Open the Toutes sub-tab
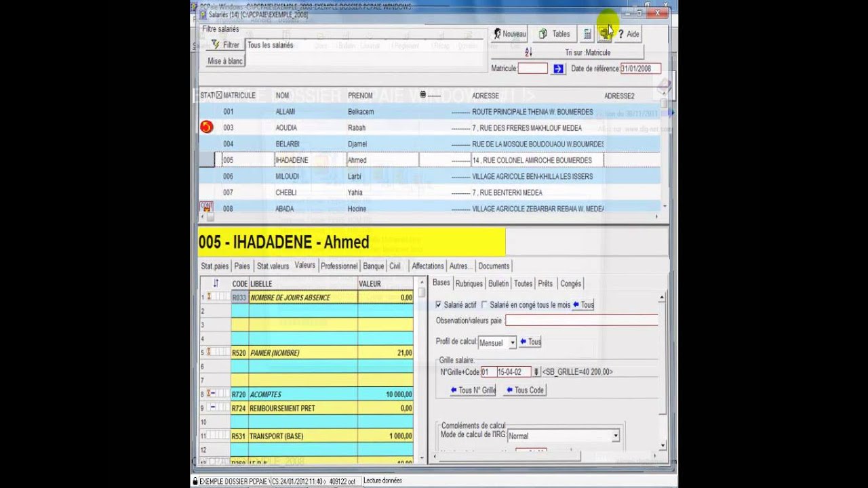Image resolution: width=868 pixels, height=488 pixels. point(524,284)
